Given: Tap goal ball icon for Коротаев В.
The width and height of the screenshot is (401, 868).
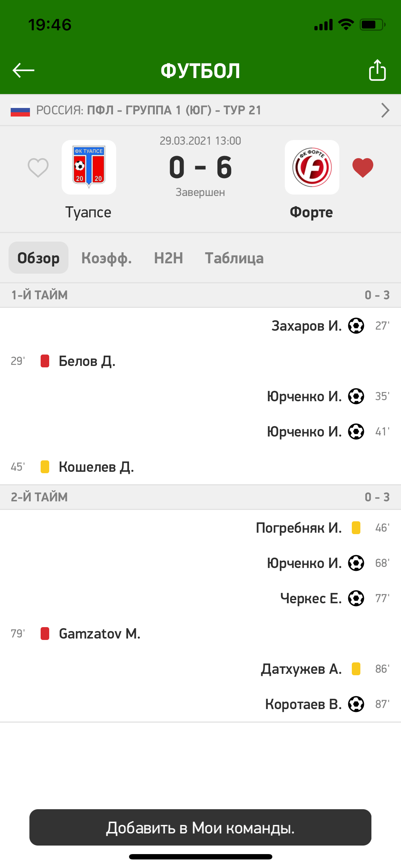Looking at the screenshot, I should [x=356, y=704].
